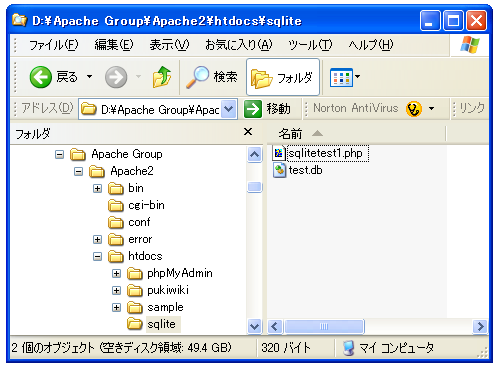Click the green Go arrow icon
Image resolution: width=497 pixels, height=365 pixels.
point(253,109)
